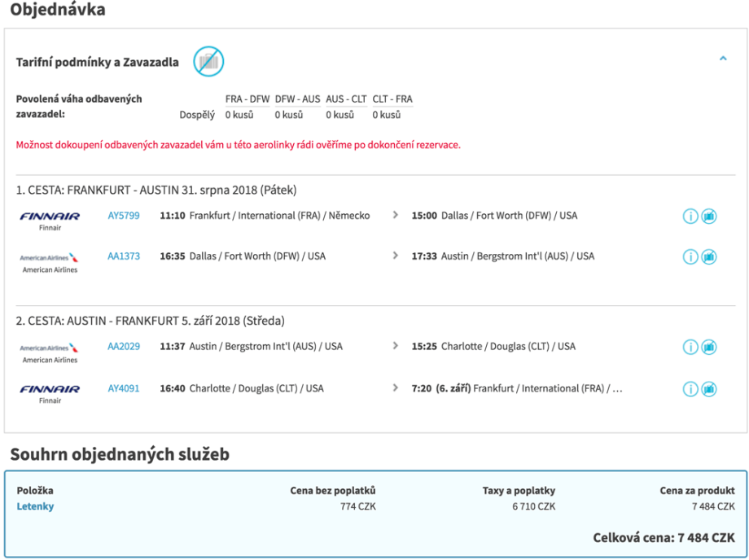Open info icon for flight AA1373
Image resolution: width=749 pixels, height=560 pixels.
690,257
